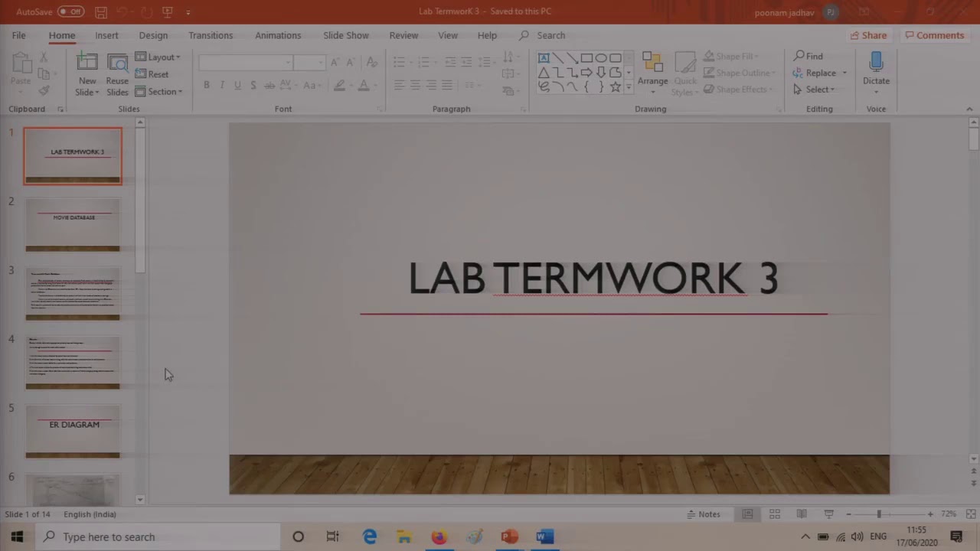Image resolution: width=980 pixels, height=551 pixels.
Task: Open File Explorer from taskbar
Action: (x=404, y=536)
